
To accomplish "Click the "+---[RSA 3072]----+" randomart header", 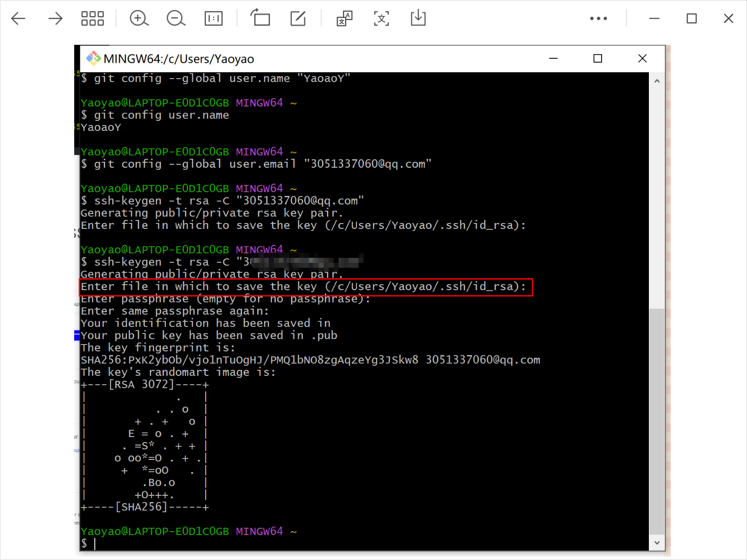I will coord(145,384).
